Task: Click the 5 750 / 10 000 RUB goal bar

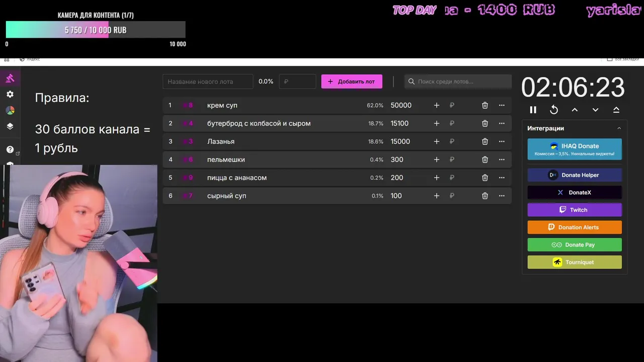Action: [96, 30]
